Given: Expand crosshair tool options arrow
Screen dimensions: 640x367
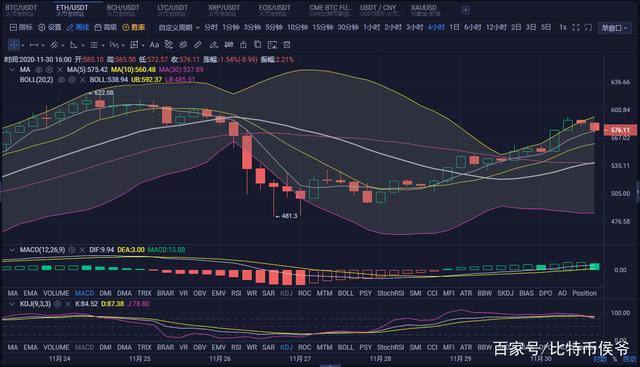Looking at the screenshot, I should click(22, 45).
